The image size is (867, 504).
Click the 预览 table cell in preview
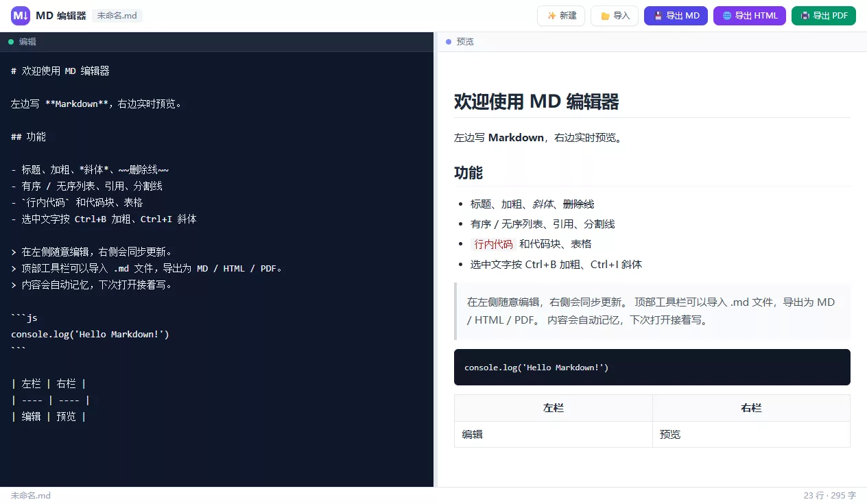pyautogui.click(x=751, y=434)
